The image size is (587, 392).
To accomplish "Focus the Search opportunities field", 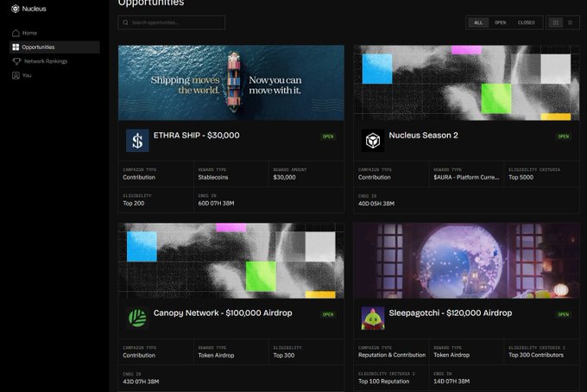I will [x=172, y=22].
